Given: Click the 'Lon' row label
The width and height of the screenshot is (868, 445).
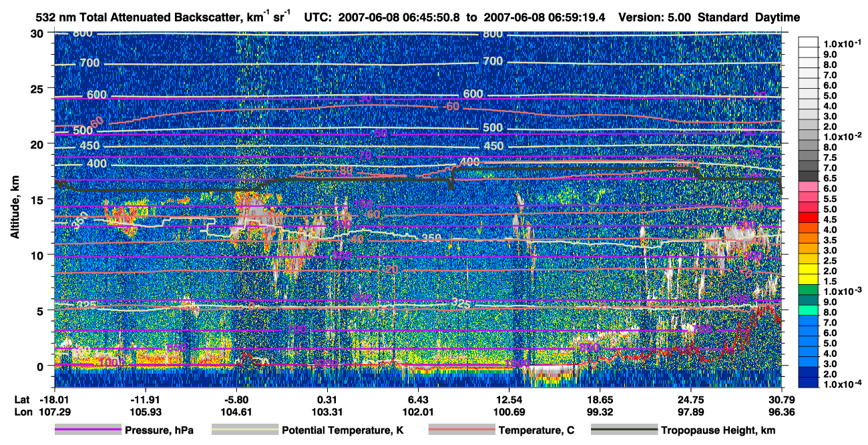Looking at the screenshot, I should click(x=22, y=412).
